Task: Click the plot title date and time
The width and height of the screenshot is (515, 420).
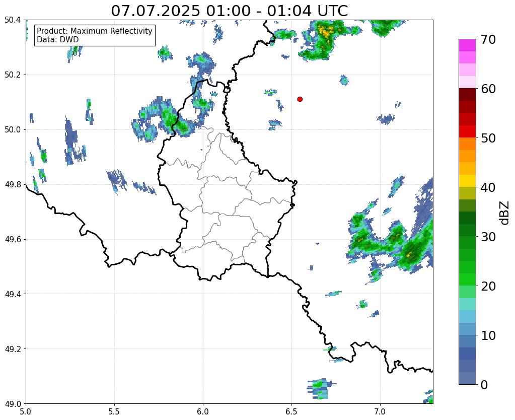Action: pos(229,11)
